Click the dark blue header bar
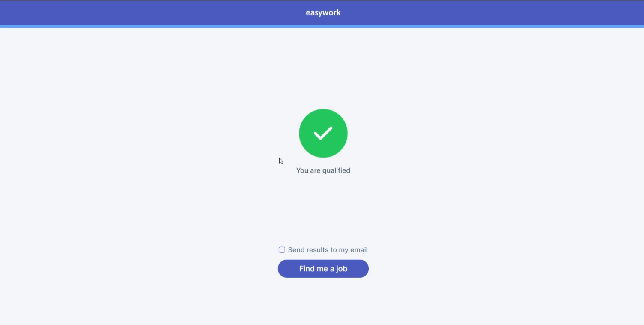This screenshot has height=325, width=644. pyautogui.click(x=322, y=12)
